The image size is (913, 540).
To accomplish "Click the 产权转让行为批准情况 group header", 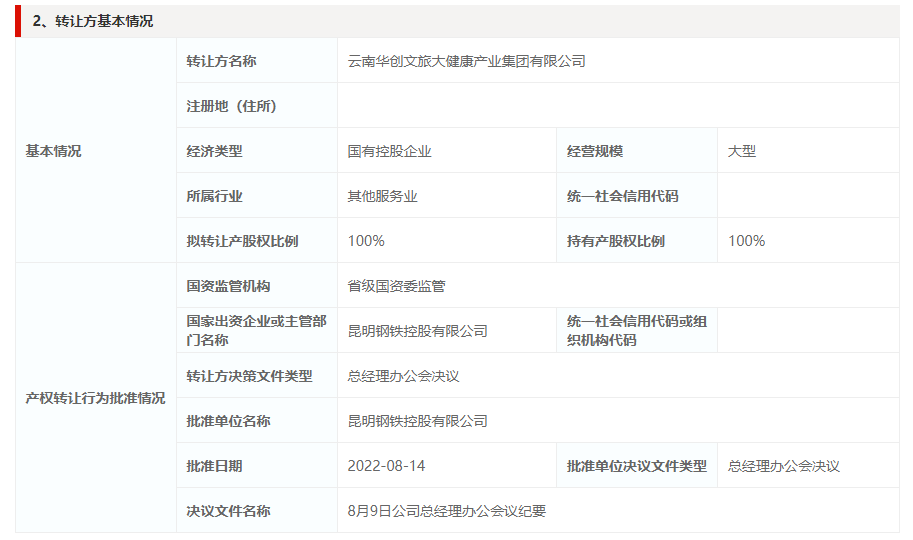I will pyautogui.click(x=95, y=398).
